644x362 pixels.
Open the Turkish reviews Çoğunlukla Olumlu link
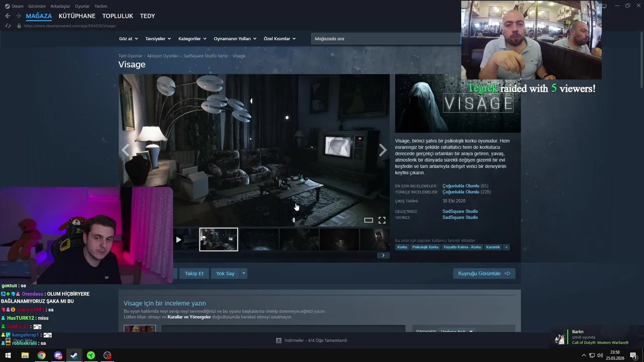pyautogui.click(x=461, y=192)
